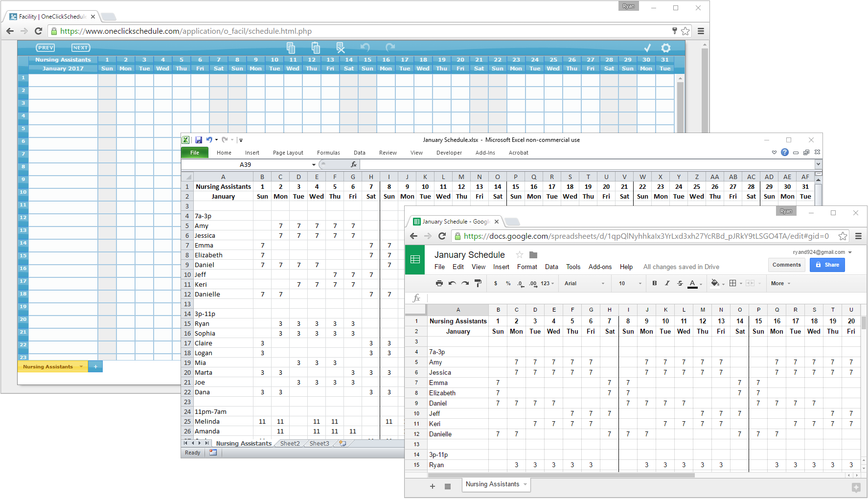Click the Excel fx insert function button
This screenshot has width=868, height=499.
pos(354,164)
